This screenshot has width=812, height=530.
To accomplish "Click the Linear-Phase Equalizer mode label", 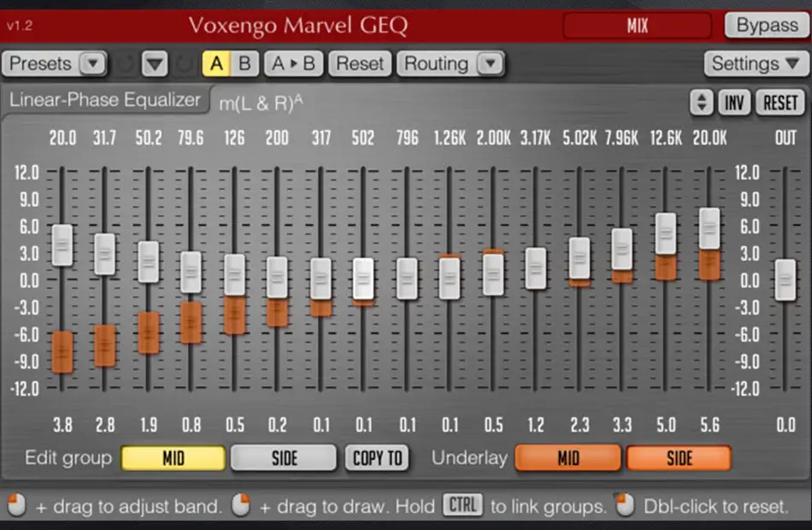I will [105, 99].
